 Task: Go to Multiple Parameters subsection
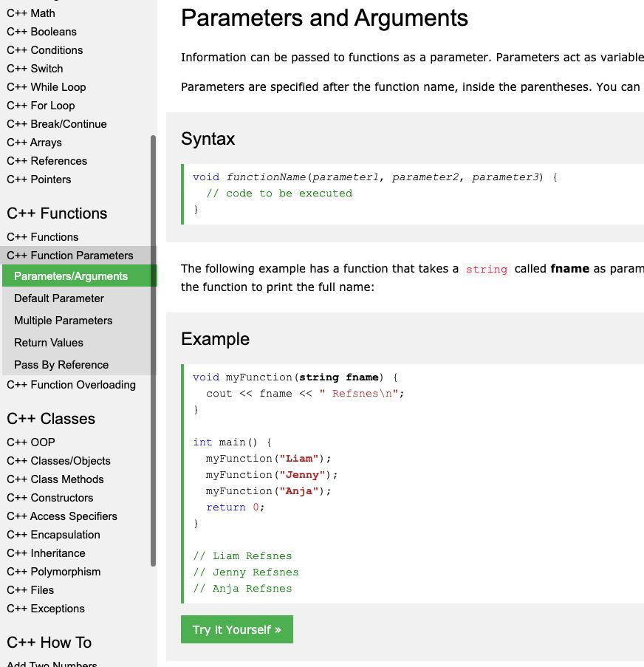point(64,321)
